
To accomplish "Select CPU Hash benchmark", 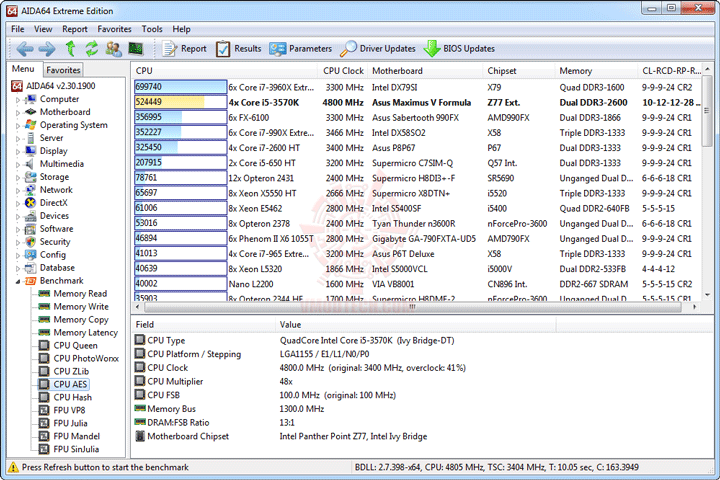I will click(73, 397).
